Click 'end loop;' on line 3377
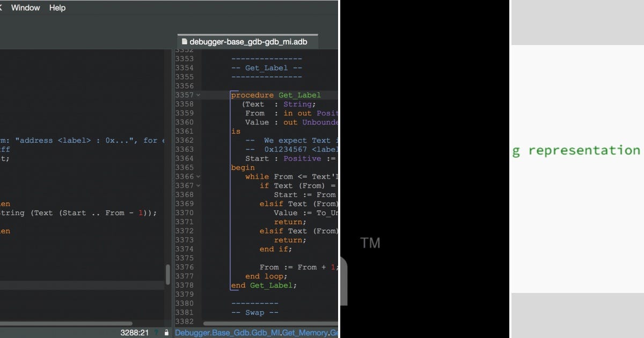The image size is (644, 338). (267, 276)
